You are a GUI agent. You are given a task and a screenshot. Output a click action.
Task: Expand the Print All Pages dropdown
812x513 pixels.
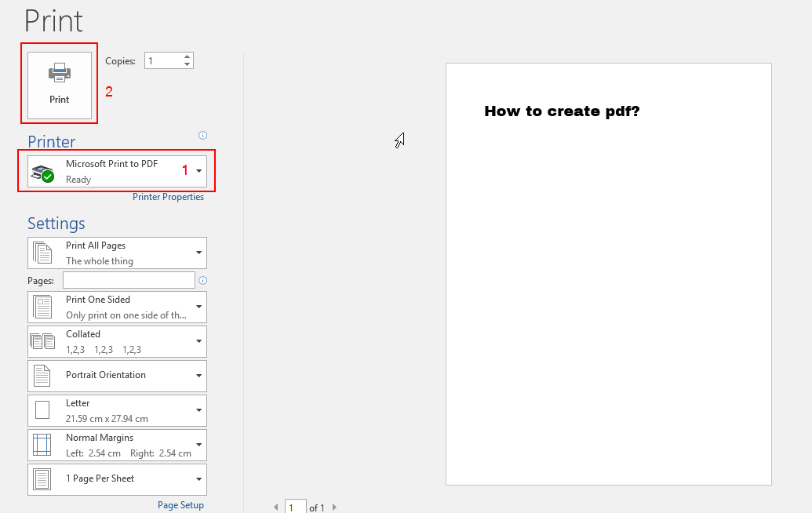(x=198, y=253)
